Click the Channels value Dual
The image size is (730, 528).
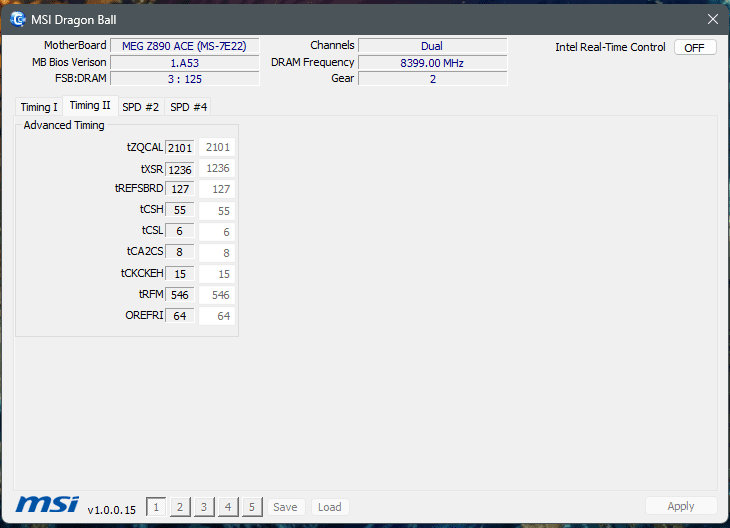433,46
